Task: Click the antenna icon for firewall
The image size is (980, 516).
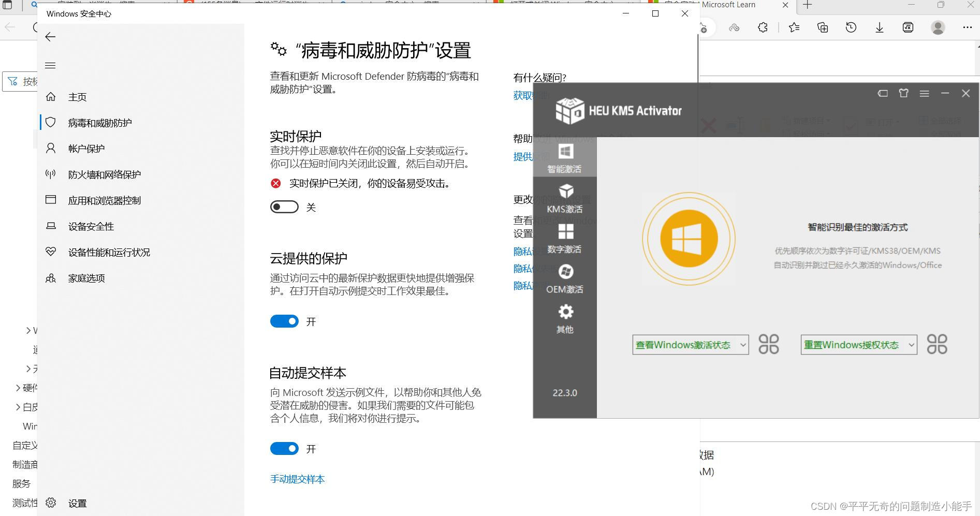Action: tap(51, 174)
